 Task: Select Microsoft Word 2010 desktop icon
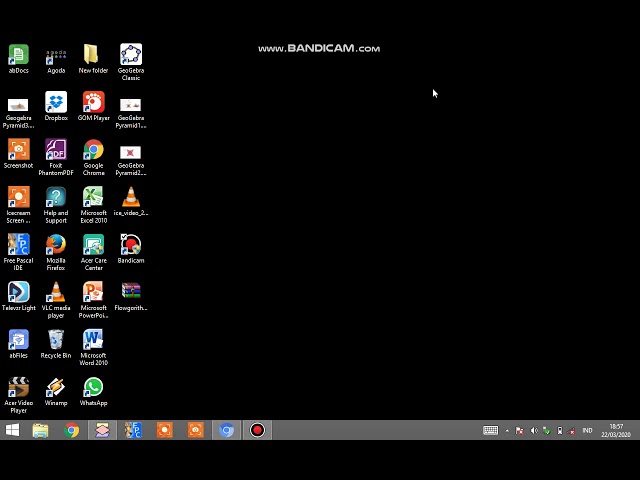tap(93, 347)
